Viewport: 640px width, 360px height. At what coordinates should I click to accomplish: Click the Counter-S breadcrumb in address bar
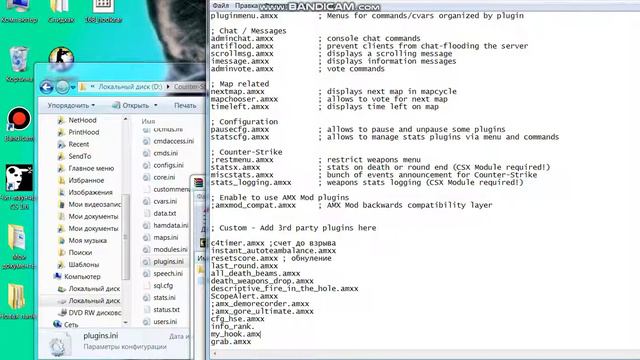click(x=189, y=87)
